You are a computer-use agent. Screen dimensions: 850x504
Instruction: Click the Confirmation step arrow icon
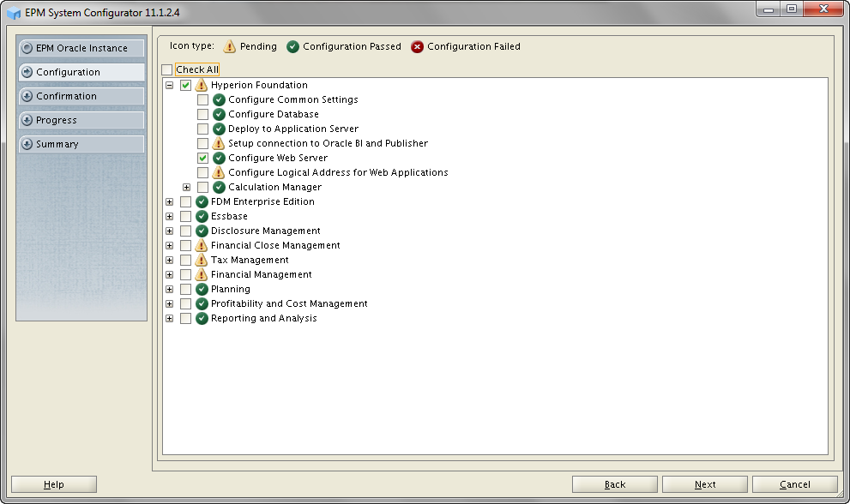click(27, 96)
